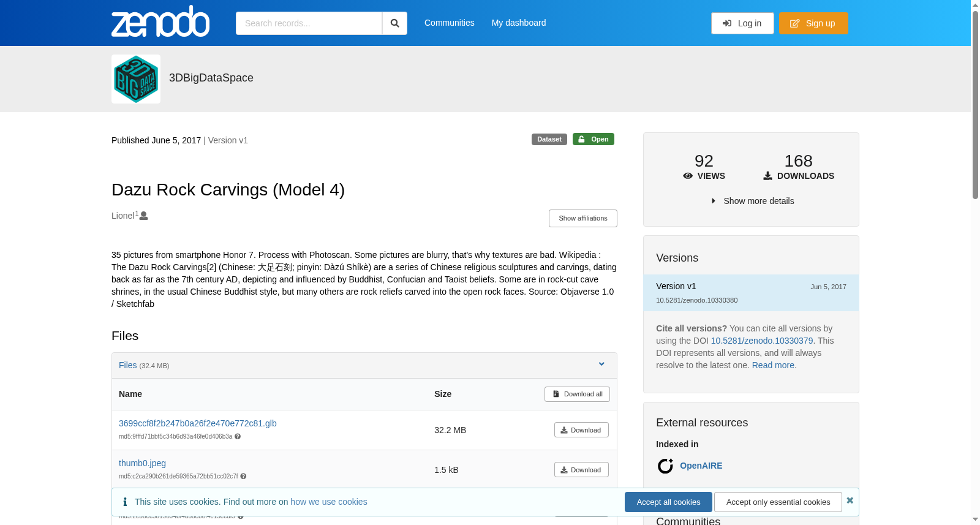
Task: Go to My dashboard
Action: pyautogui.click(x=519, y=23)
